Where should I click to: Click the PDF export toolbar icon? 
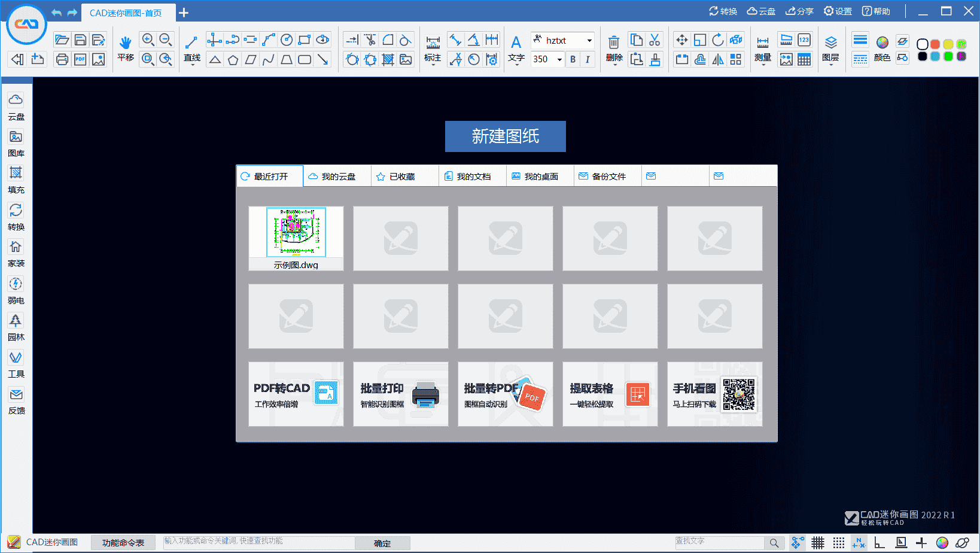click(80, 59)
